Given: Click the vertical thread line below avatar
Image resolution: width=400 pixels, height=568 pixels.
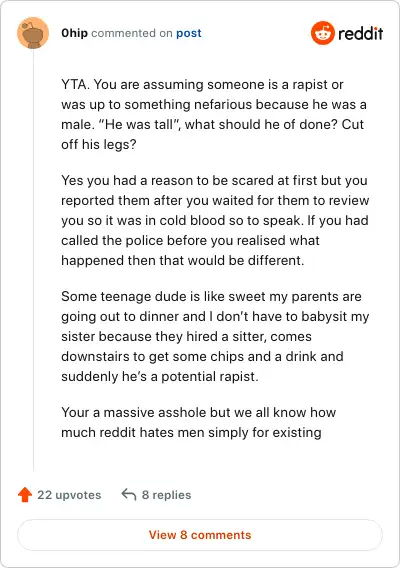Looking at the screenshot, I should (33, 260).
